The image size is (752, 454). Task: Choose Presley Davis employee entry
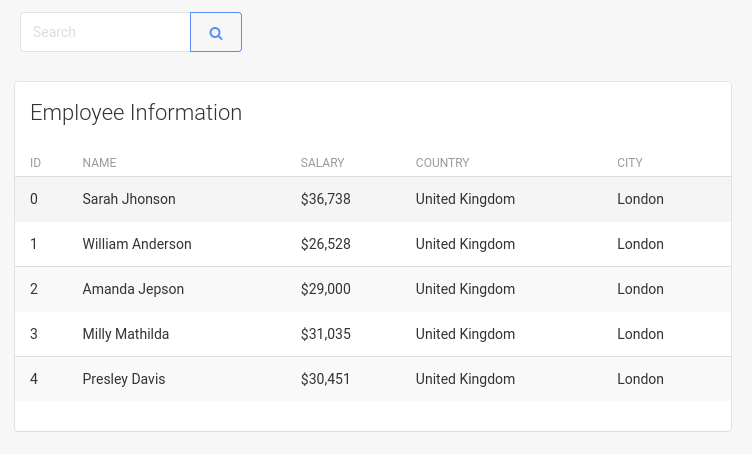click(124, 379)
